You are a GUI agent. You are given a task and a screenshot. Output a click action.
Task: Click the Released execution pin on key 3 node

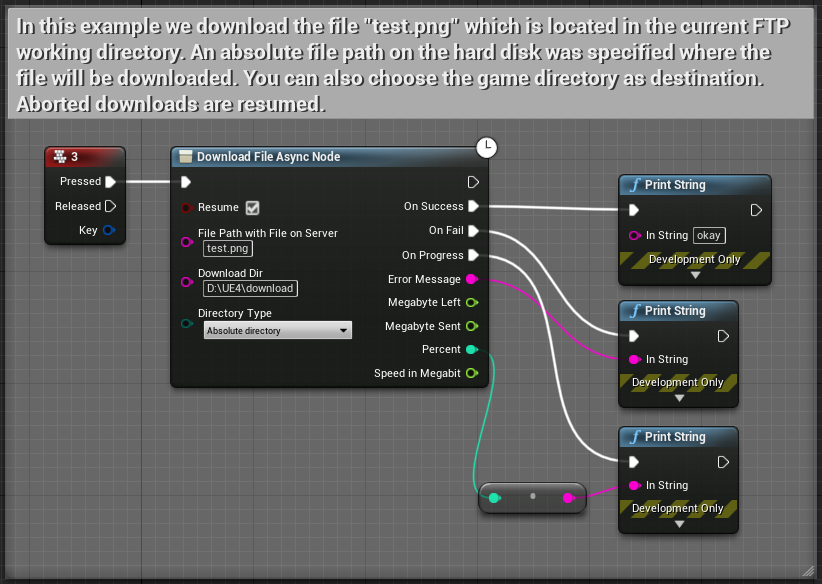[x=111, y=206]
